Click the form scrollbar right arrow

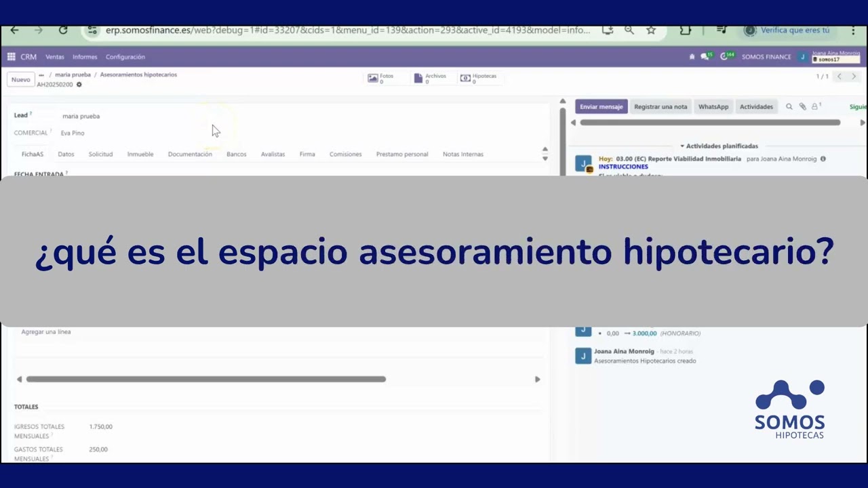point(537,380)
